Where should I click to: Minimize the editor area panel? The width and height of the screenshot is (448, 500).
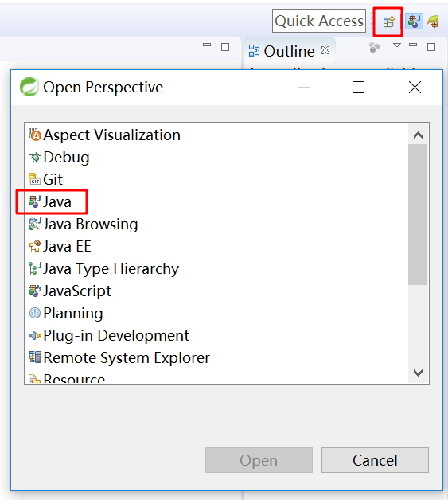coord(207,45)
